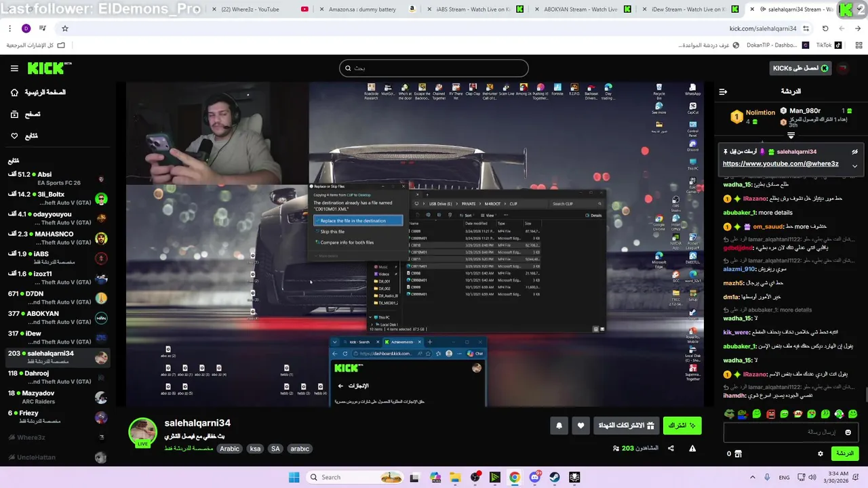868x488 pixels.
Task: Expand the gift leaderboard with the triple-line arrow
Action: coord(791,136)
